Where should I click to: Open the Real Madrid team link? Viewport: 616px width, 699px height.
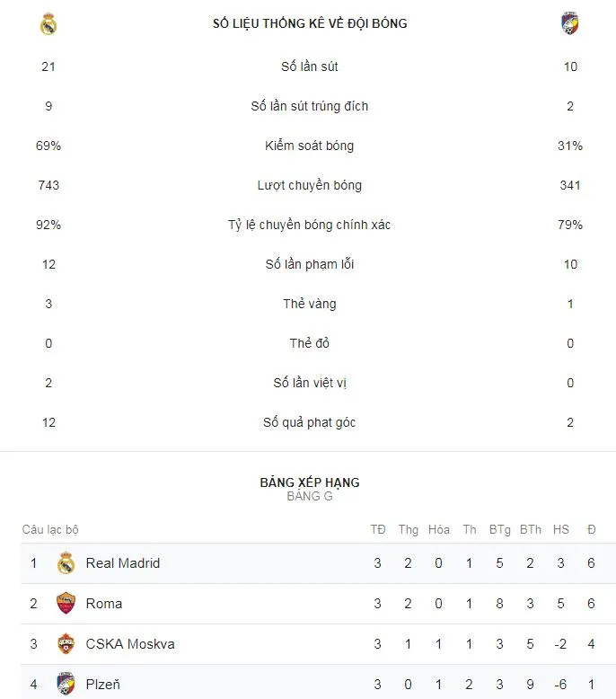pos(123,563)
